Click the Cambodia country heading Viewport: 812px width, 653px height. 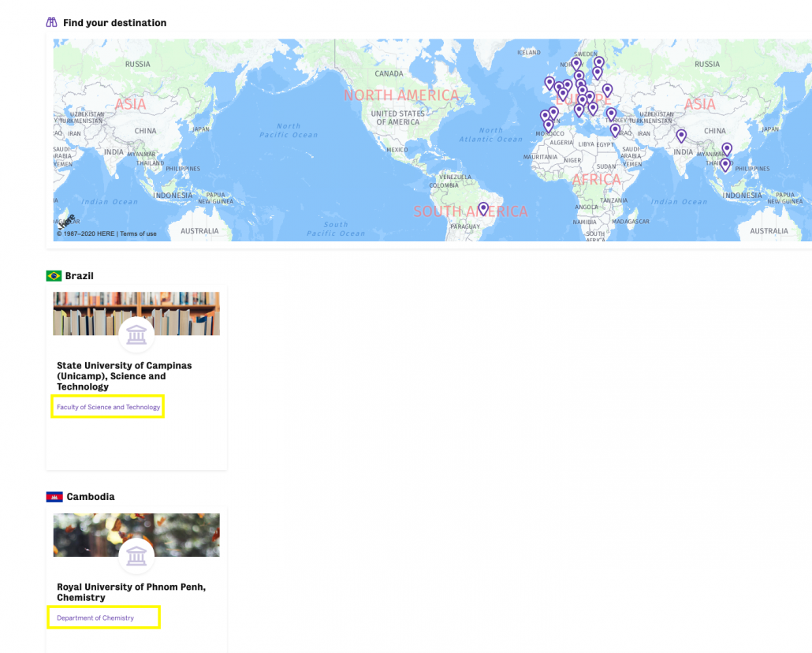[x=91, y=497]
